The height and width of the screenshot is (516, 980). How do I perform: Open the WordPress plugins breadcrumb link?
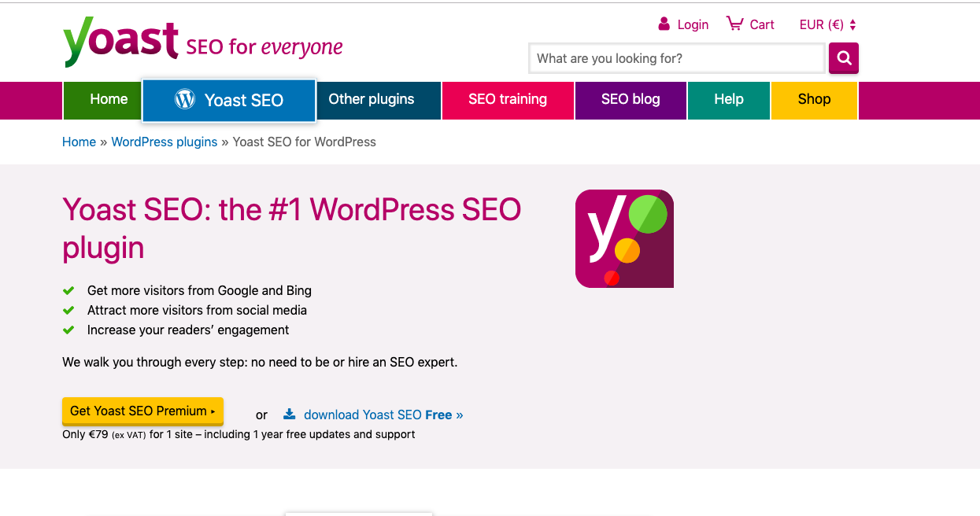pos(164,142)
